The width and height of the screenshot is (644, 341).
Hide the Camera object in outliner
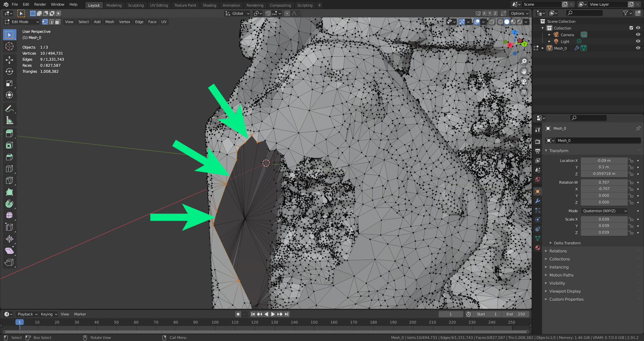click(638, 35)
